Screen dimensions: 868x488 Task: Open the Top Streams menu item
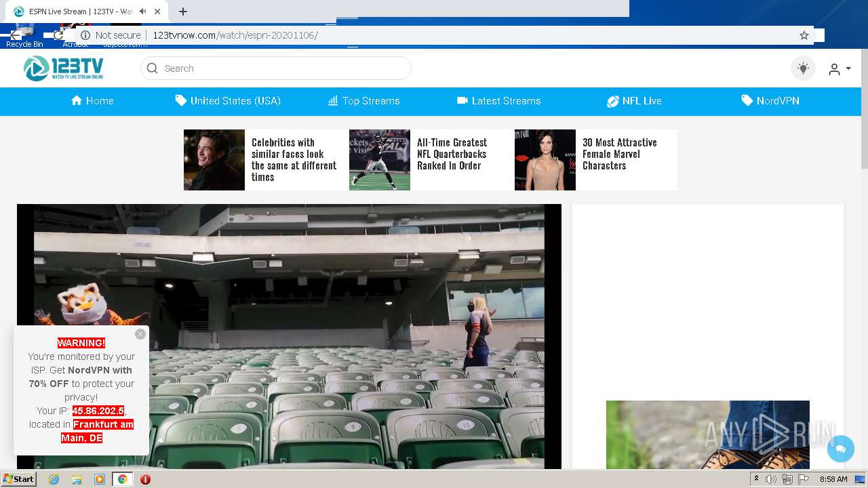pos(363,101)
